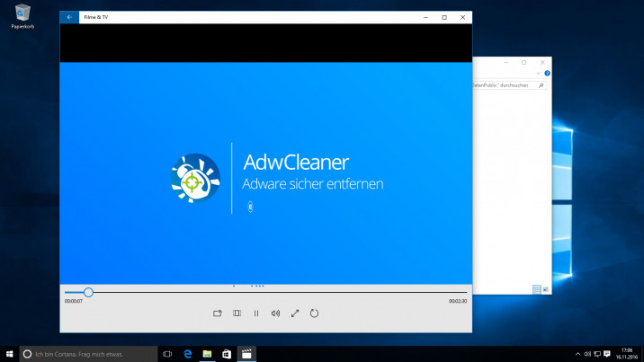Minimize the Filme & TV window
This screenshot has width=644, height=362.
pyautogui.click(x=426, y=17)
